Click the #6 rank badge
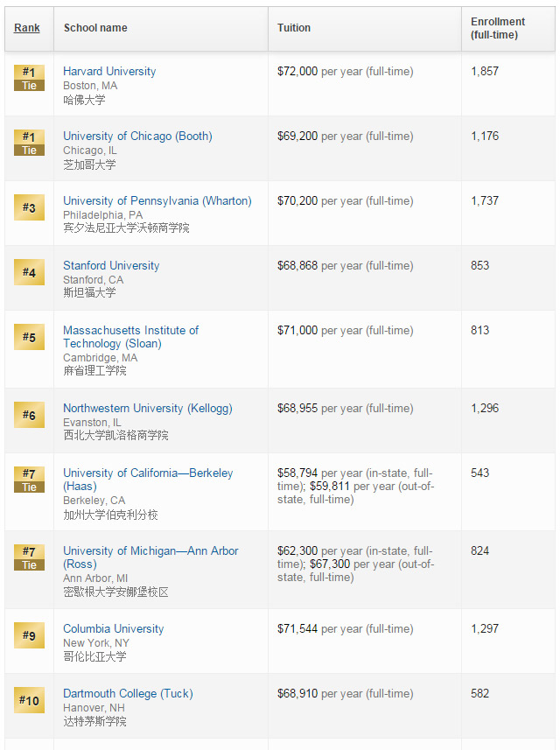The image size is (560, 750). click(29, 415)
